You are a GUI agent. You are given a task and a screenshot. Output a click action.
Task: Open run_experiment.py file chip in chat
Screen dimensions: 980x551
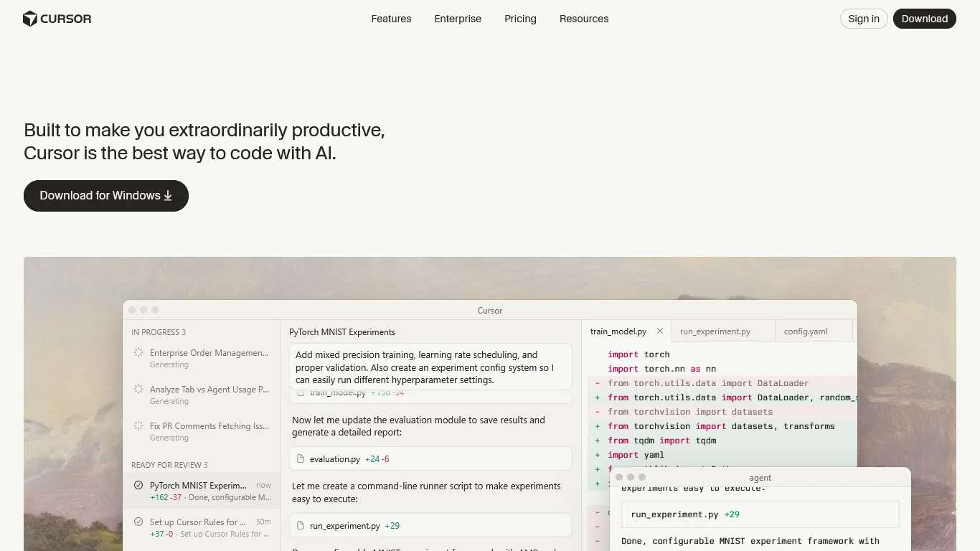[430, 525]
